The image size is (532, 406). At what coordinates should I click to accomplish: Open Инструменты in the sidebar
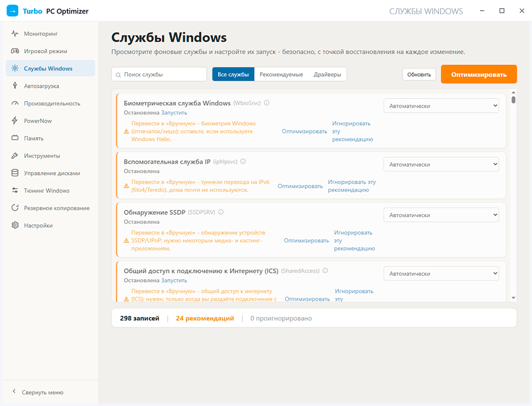tap(50, 156)
